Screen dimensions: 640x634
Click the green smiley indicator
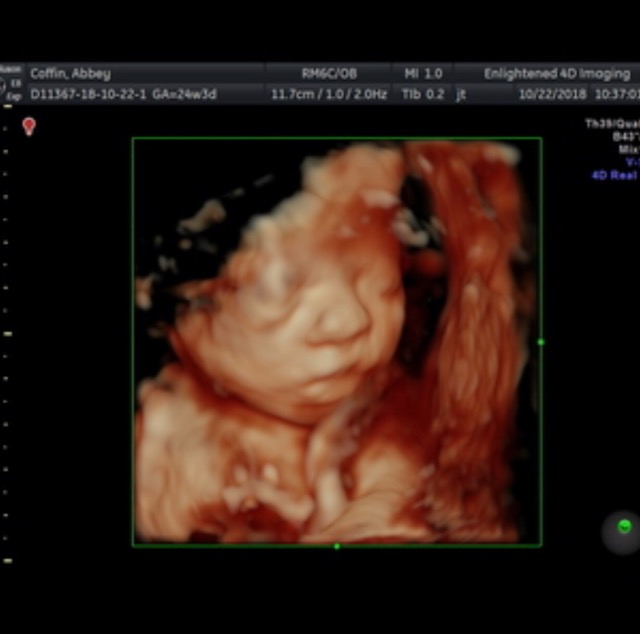pyautogui.click(x=624, y=526)
